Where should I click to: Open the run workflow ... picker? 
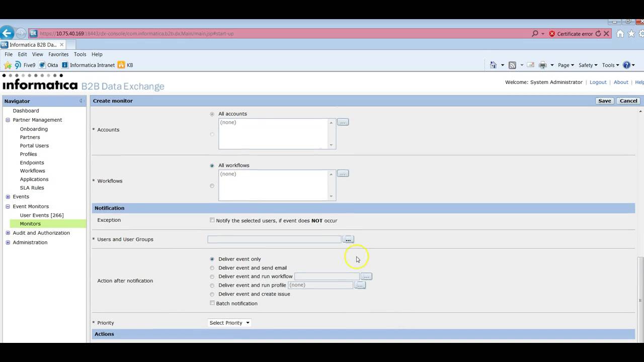(x=366, y=277)
